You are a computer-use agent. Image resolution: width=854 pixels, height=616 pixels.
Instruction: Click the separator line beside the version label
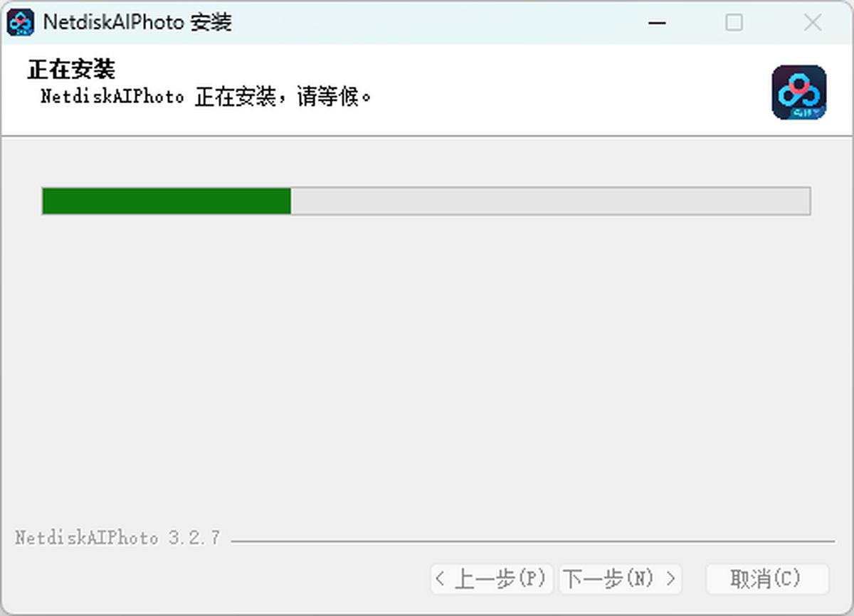coord(532,541)
